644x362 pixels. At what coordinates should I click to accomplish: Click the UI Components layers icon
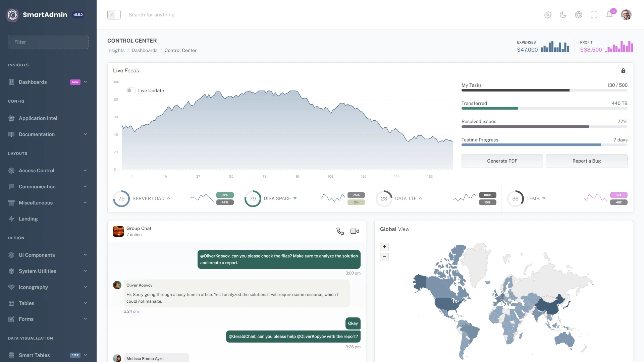pyautogui.click(x=11, y=255)
